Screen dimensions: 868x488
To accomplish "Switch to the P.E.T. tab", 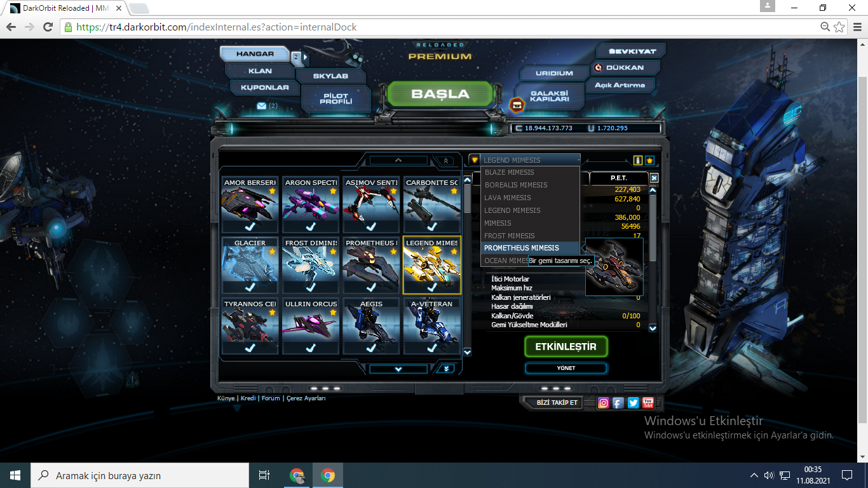I will [619, 178].
